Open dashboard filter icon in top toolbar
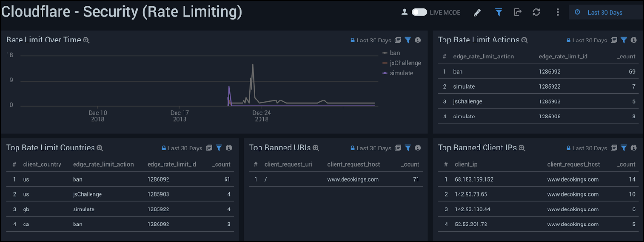644x242 pixels. (x=499, y=12)
